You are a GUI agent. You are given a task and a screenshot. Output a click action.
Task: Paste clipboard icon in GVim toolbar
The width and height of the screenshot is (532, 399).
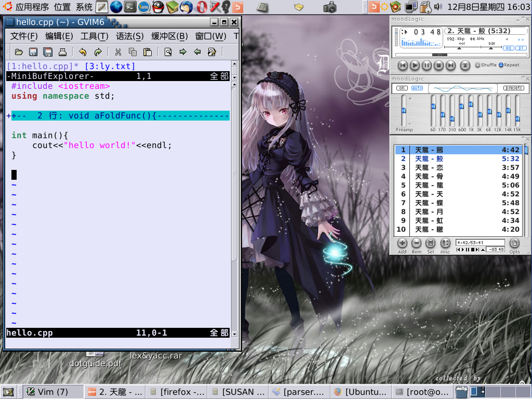point(148,52)
